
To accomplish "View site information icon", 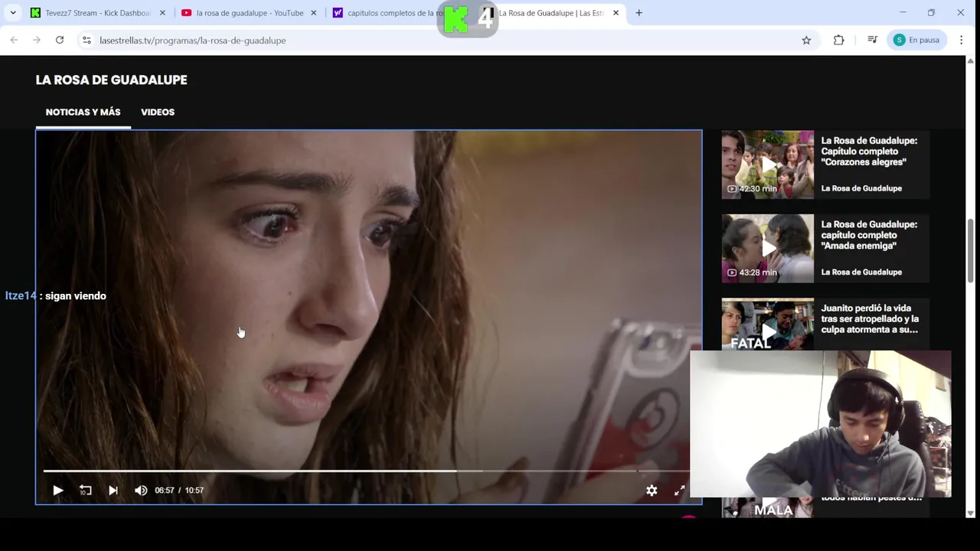I will click(x=87, y=40).
